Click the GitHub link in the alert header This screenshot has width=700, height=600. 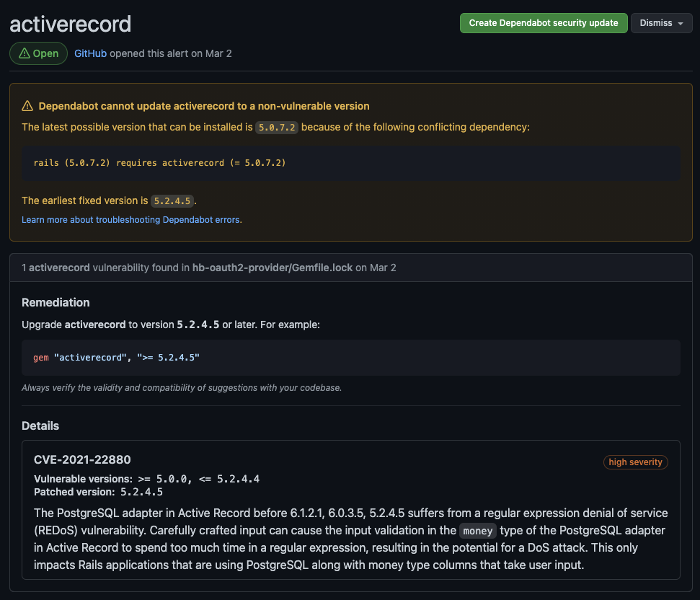click(90, 53)
